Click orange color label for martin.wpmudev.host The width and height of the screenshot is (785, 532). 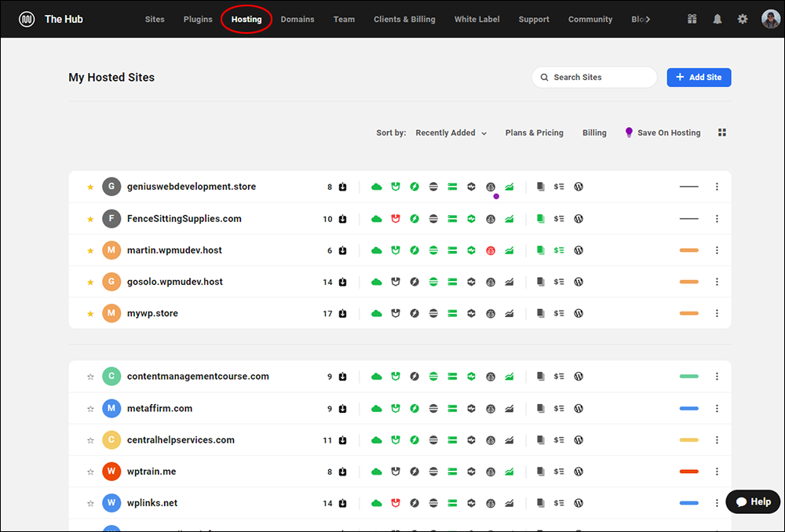pos(689,250)
